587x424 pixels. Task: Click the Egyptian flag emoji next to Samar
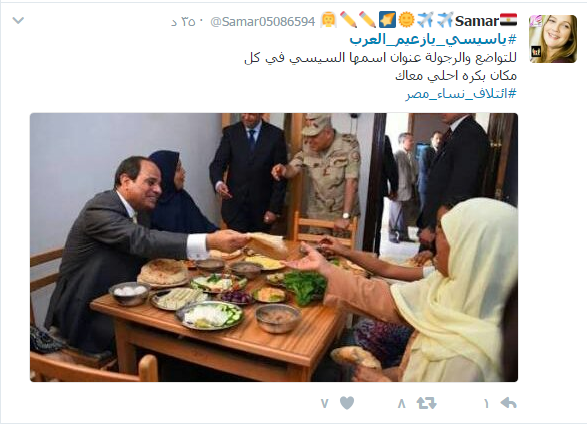[x=509, y=20]
